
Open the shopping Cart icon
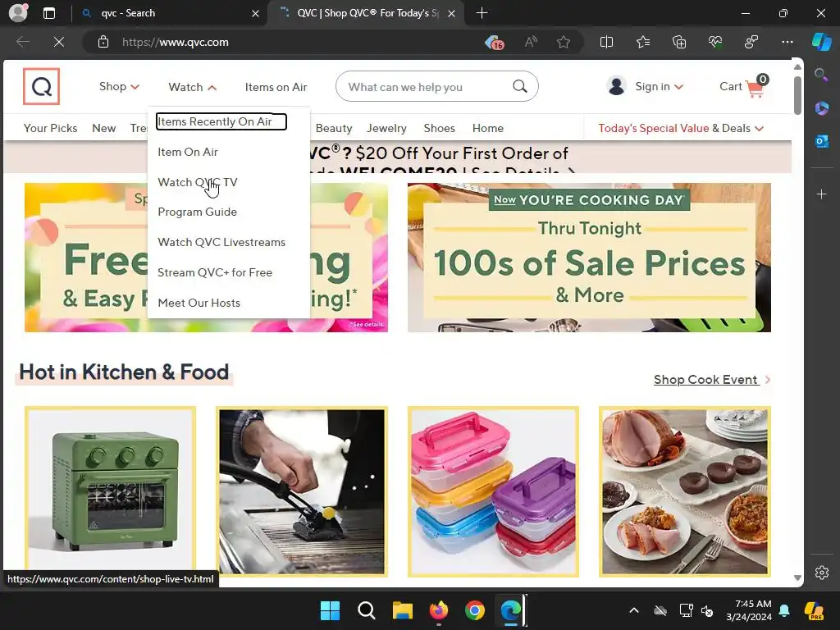756,86
